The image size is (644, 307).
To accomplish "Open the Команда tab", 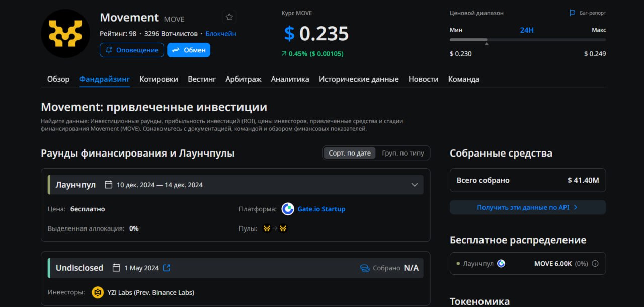I will (464, 79).
